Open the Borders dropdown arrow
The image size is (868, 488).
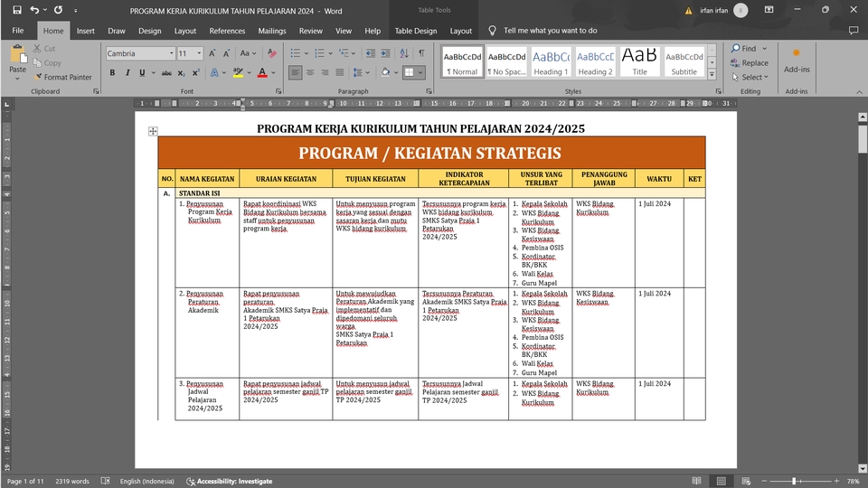click(x=420, y=72)
